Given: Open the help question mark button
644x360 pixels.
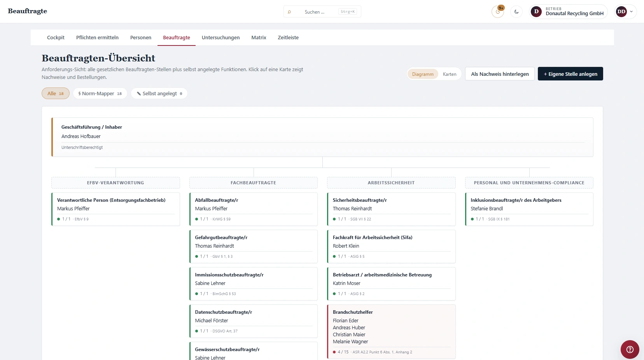Looking at the screenshot, I should tap(630, 350).
